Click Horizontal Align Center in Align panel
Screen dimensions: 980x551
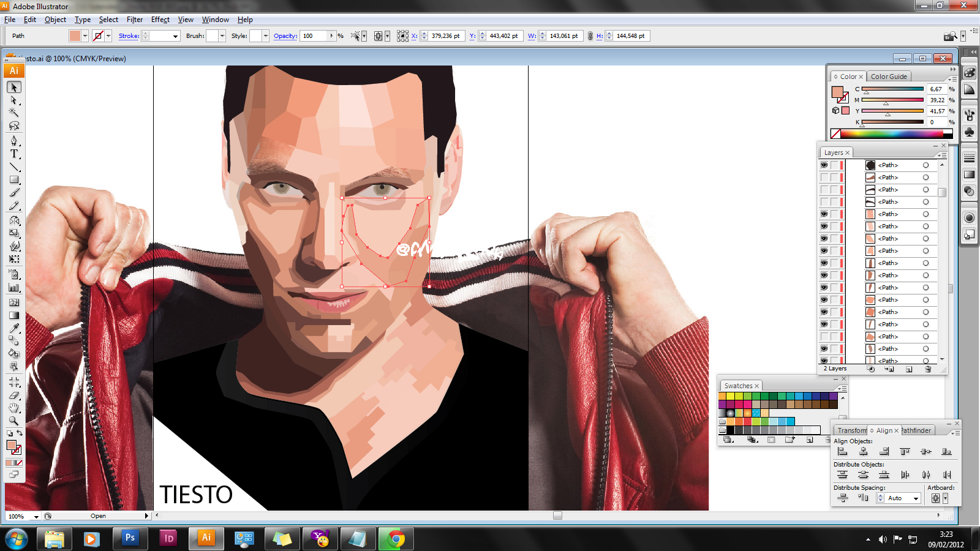pos(864,452)
